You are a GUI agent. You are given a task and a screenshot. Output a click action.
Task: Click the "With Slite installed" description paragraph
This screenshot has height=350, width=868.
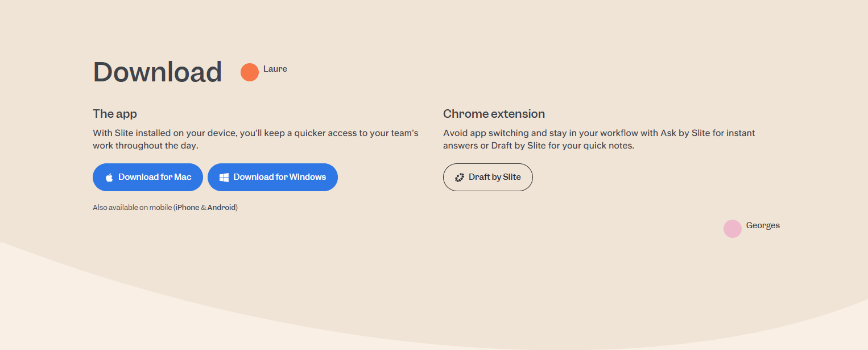point(255,139)
